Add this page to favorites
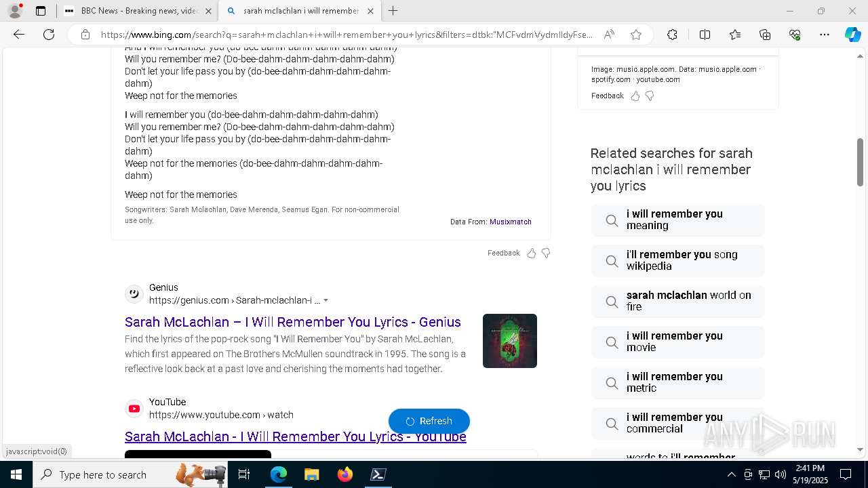This screenshot has width=868, height=488. [x=636, y=35]
